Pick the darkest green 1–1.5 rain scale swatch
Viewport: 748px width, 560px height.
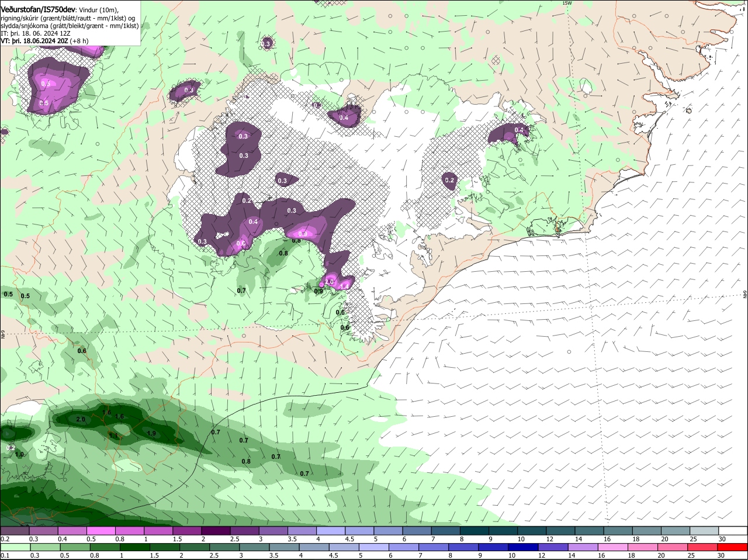click(x=135, y=547)
